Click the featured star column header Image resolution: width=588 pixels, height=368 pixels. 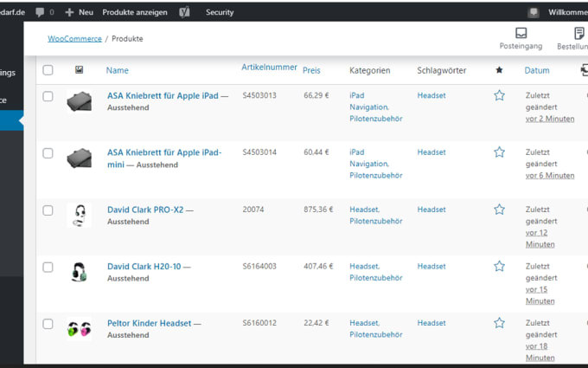499,70
